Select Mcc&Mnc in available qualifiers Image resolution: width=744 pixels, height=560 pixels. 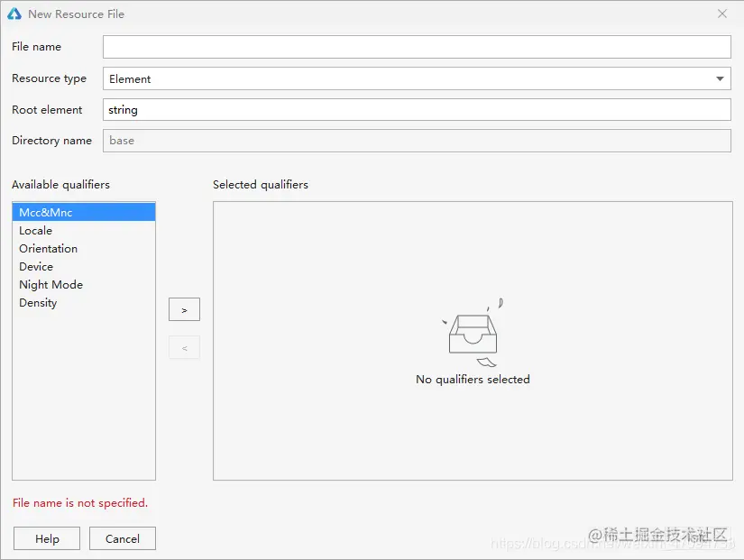pos(84,212)
